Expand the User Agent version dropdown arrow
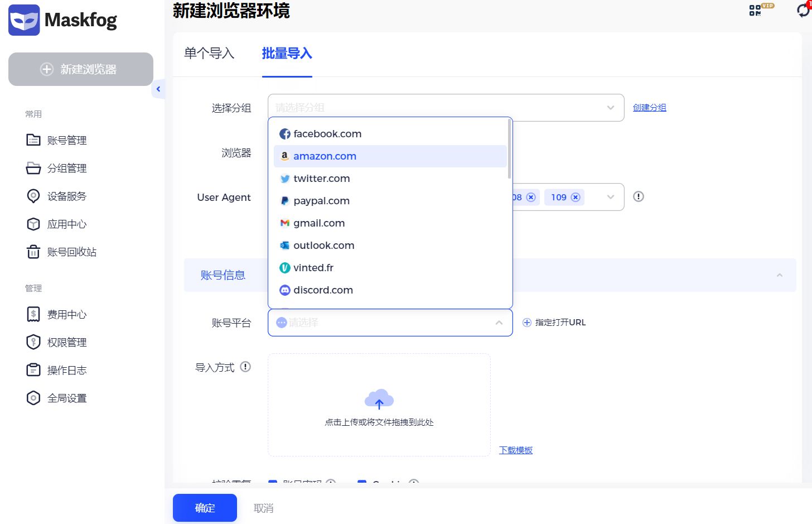Image resolution: width=812 pixels, height=524 pixels. point(611,197)
